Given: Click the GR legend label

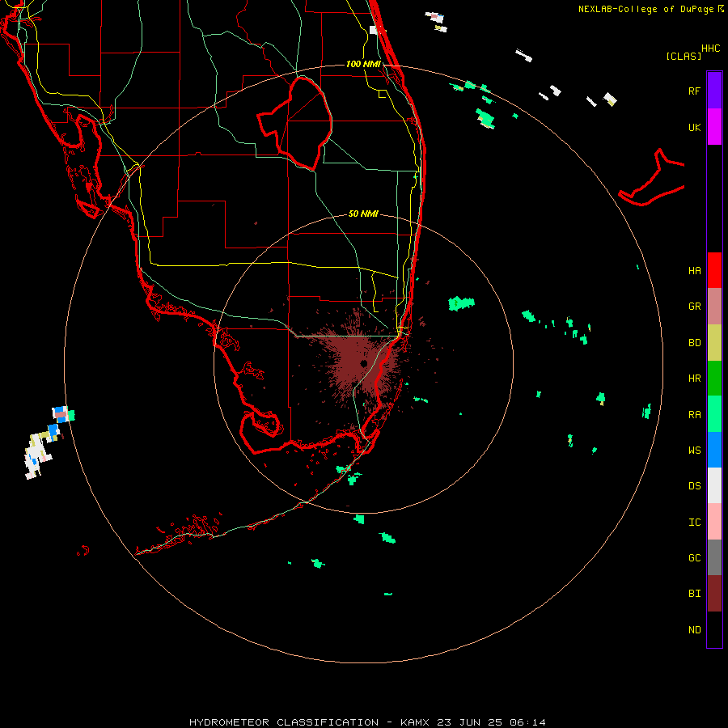Looking at the screenshot, I should pos(694,307).
